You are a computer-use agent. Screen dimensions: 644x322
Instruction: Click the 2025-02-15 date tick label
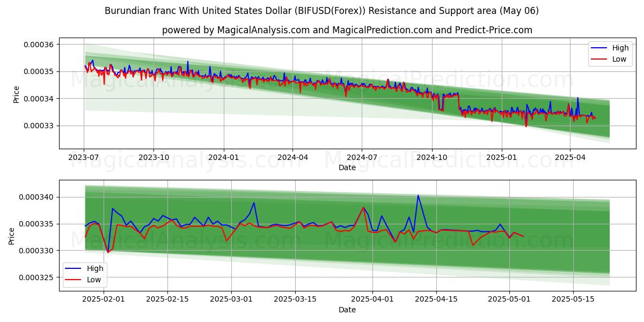pyautogui.click(x=167, y=300)
